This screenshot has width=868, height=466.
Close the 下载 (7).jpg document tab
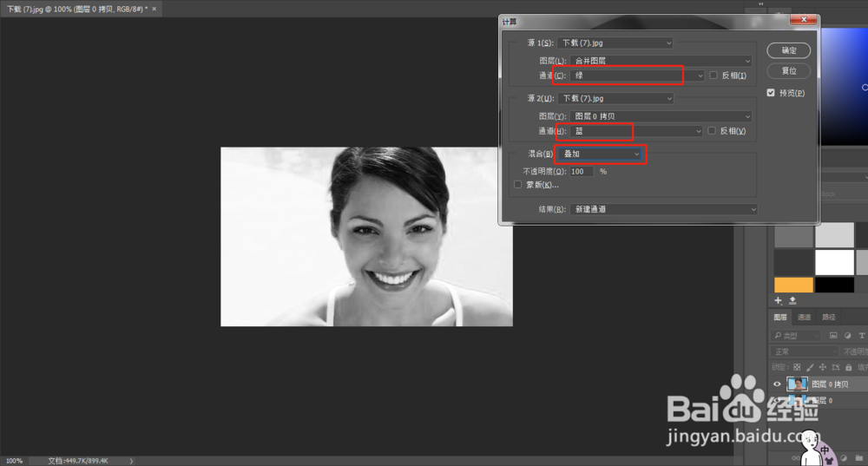pos(154,9)
